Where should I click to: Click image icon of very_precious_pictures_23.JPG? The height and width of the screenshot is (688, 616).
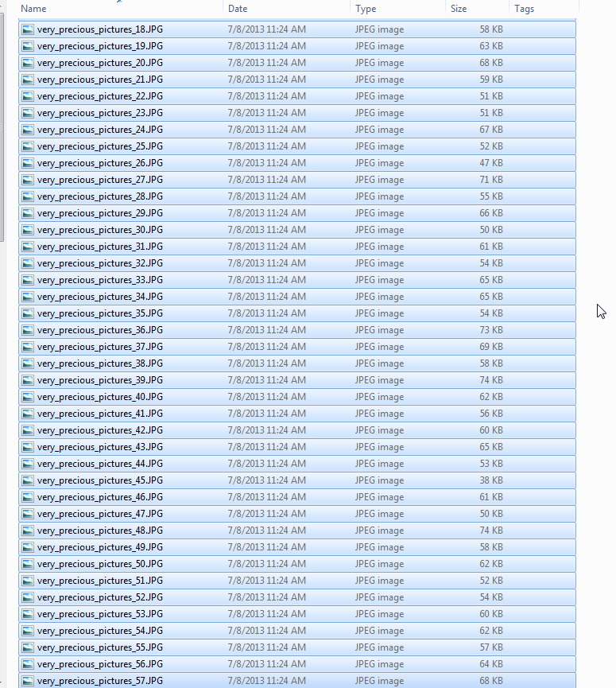pyautogui.click(x=28, y=113)
